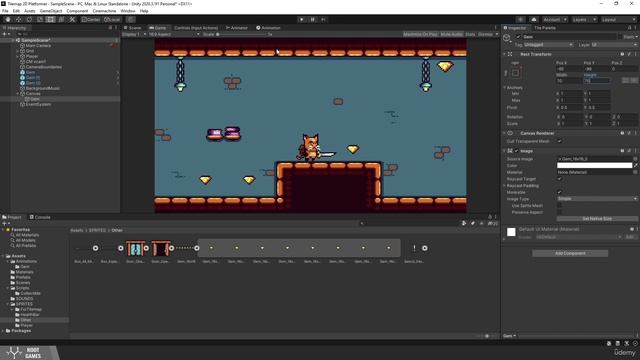
Task: Switch to the Scene tab
Action: 132,28
